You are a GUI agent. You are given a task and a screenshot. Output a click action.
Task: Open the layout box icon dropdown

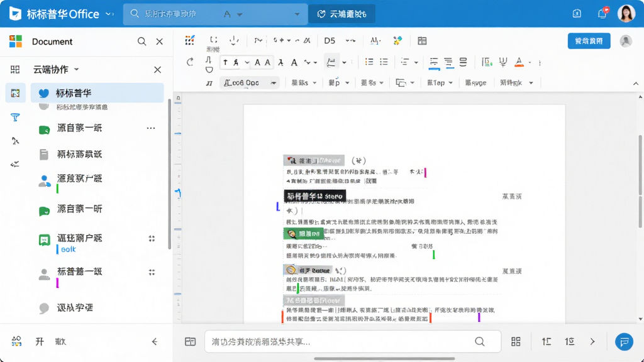coord(404,83)
